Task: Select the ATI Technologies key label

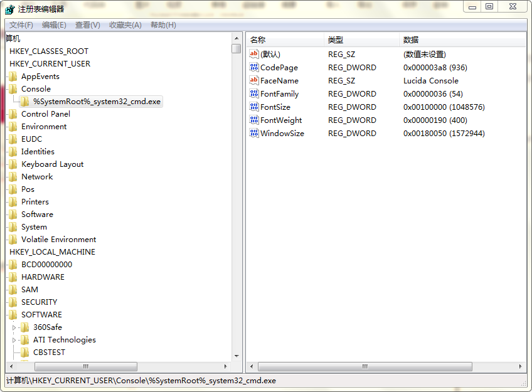Action: coord(65,340)
